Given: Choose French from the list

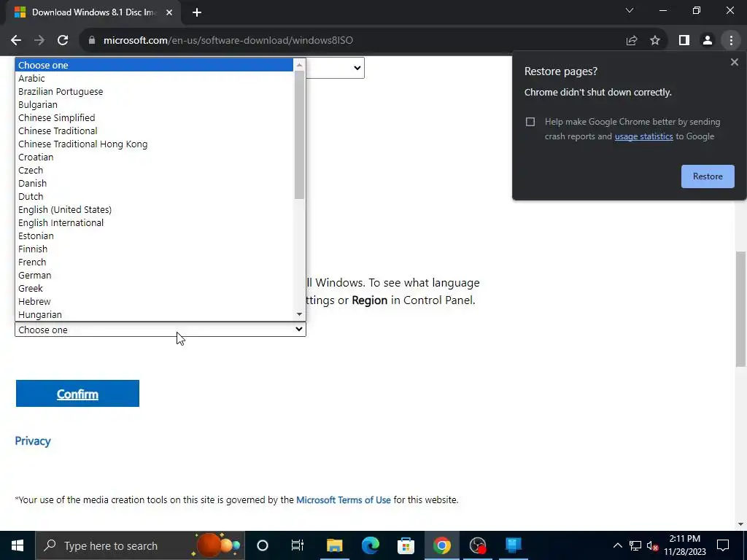Looking at the screenshot, I should point(154,262).
